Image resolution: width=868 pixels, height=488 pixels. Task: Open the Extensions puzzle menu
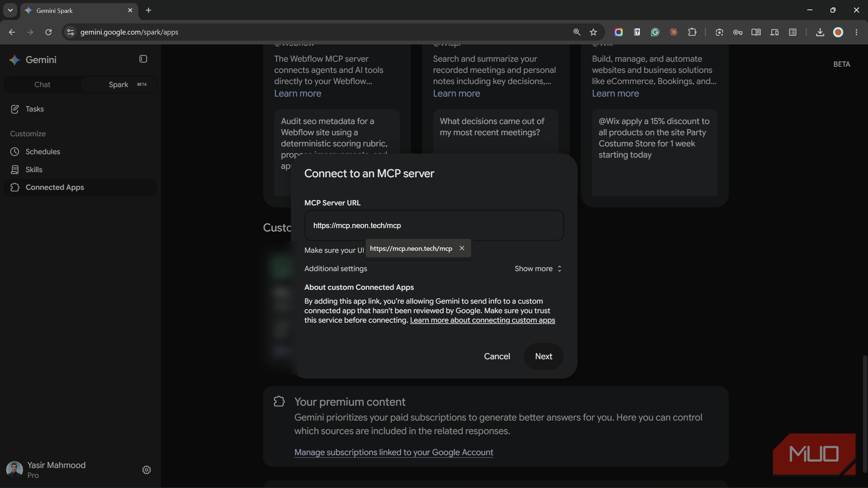point(692,32)
